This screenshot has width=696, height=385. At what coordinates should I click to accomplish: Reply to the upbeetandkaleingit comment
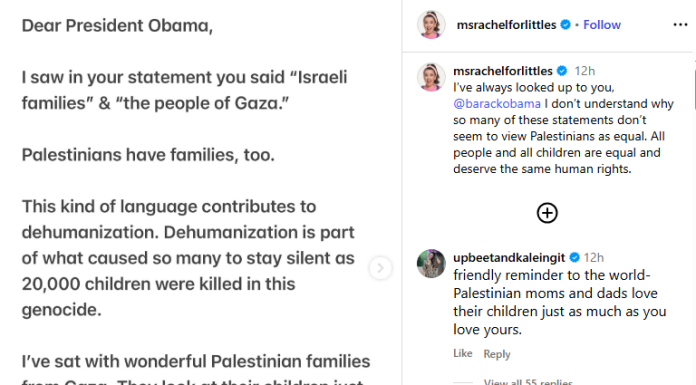click(497, 354)
